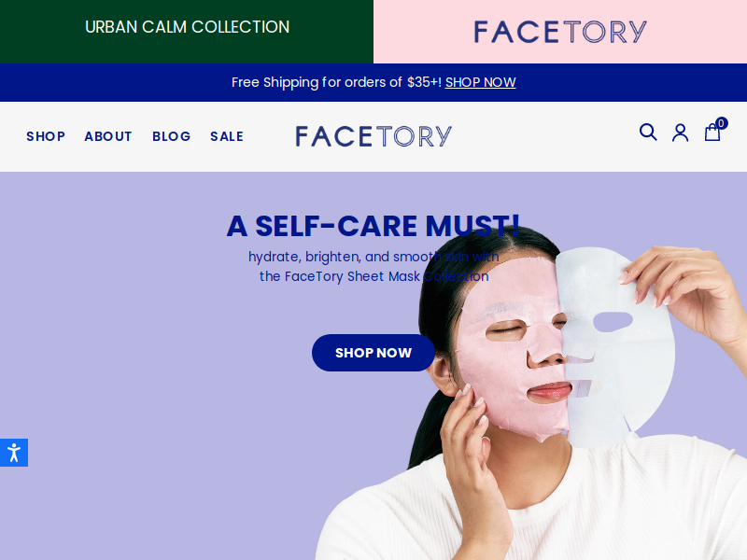Click the FaceTory logo on pink banner
747x560 pixels.
coord(560,32)
